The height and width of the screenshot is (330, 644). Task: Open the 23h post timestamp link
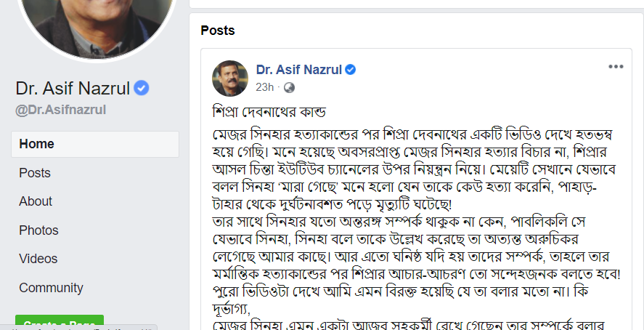point(265,87)
